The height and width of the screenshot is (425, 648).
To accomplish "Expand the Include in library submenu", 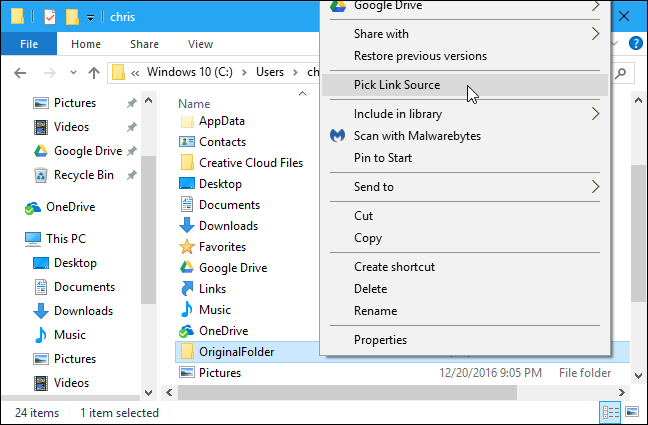I will click(596, 114).
